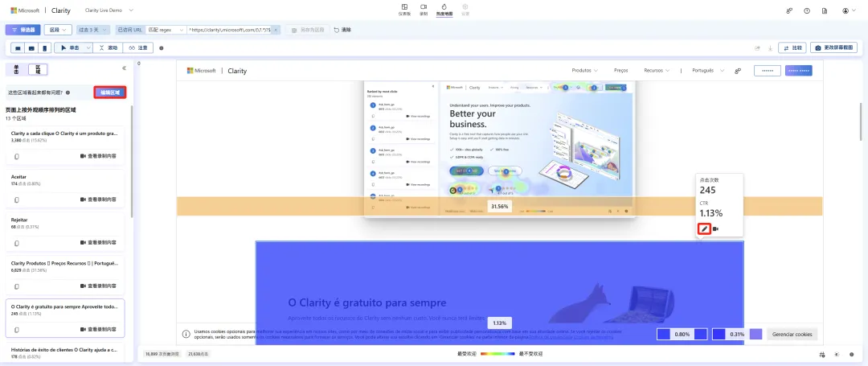Image resolution: width=868 pixels, height=366 pixels.
Task: Open the 设置 settings tab
Action: pos(465,9)
